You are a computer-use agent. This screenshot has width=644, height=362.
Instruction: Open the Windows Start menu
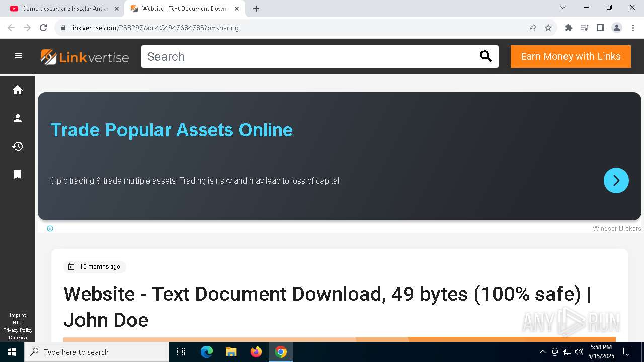(12, 352)
